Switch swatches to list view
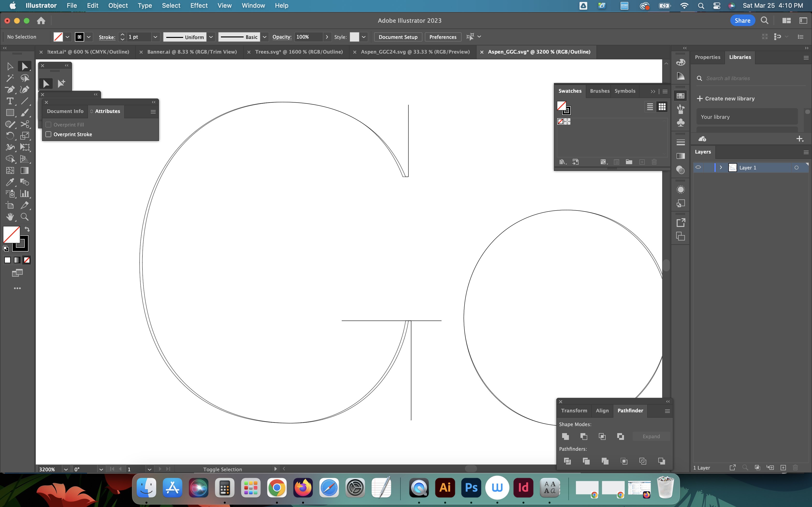 tap(650, 107)
